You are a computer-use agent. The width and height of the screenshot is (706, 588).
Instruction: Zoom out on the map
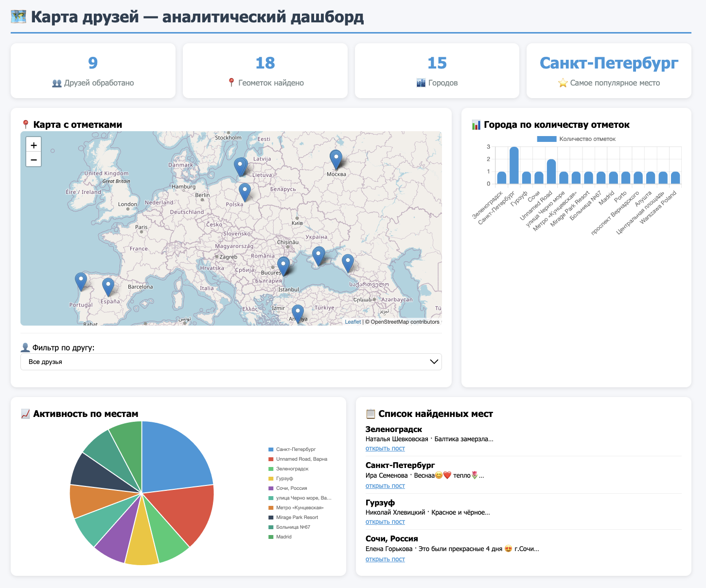(x=34, y=159)
